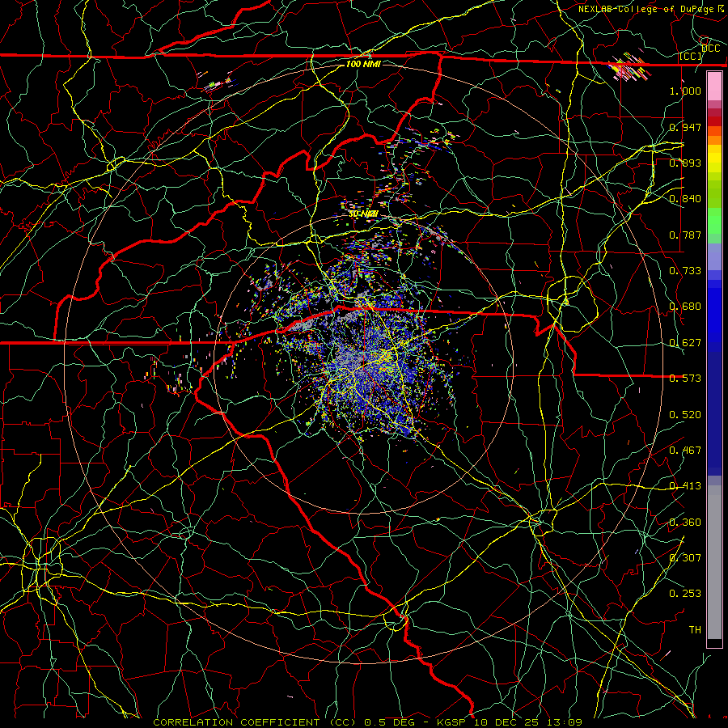Screen dimensions: 728x728
Task: Click the DCC label above the color scale
Action: pyautogui.click(x=711, y=49)
